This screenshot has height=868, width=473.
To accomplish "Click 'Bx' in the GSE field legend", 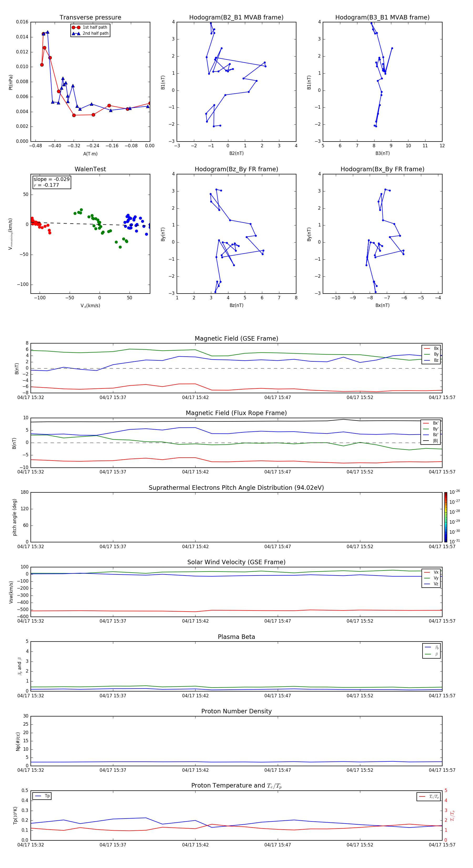I will pos(431,349).
